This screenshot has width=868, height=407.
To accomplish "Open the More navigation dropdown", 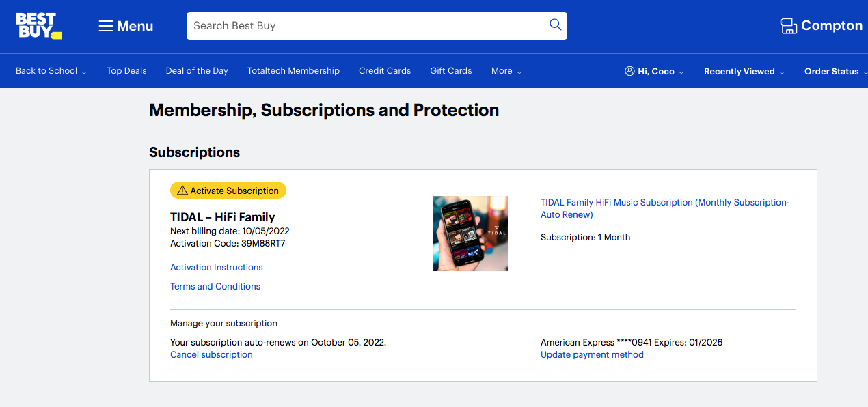I will coord(506,71).
